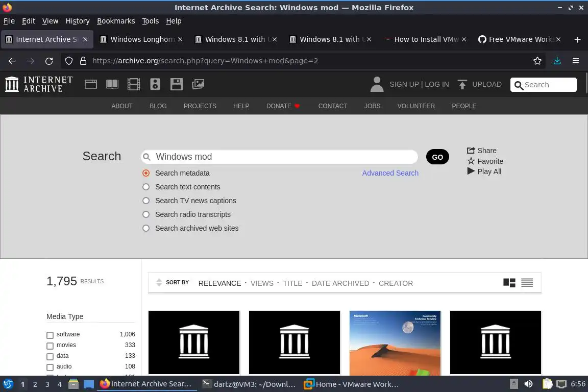
Task: Click the top-right Search box
Action: [544, 85]
